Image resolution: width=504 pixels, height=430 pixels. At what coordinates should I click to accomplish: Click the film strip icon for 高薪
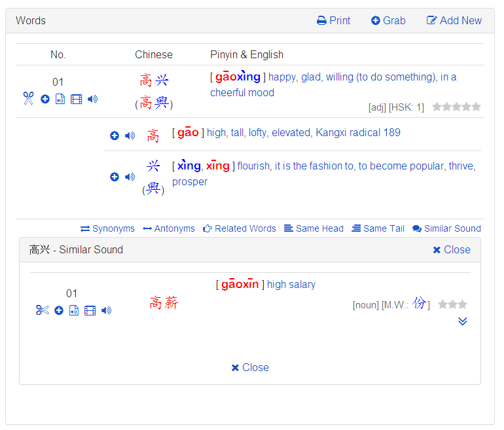pos(90,310)
